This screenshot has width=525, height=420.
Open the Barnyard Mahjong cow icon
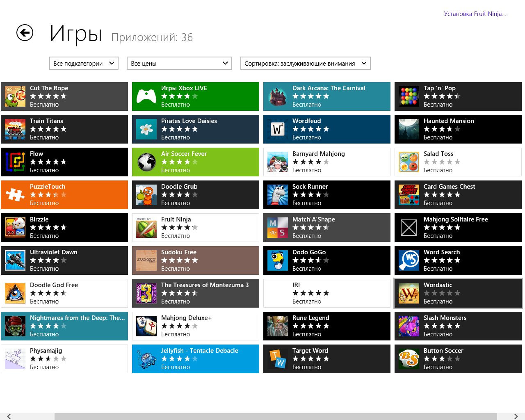tap(278, 162)
